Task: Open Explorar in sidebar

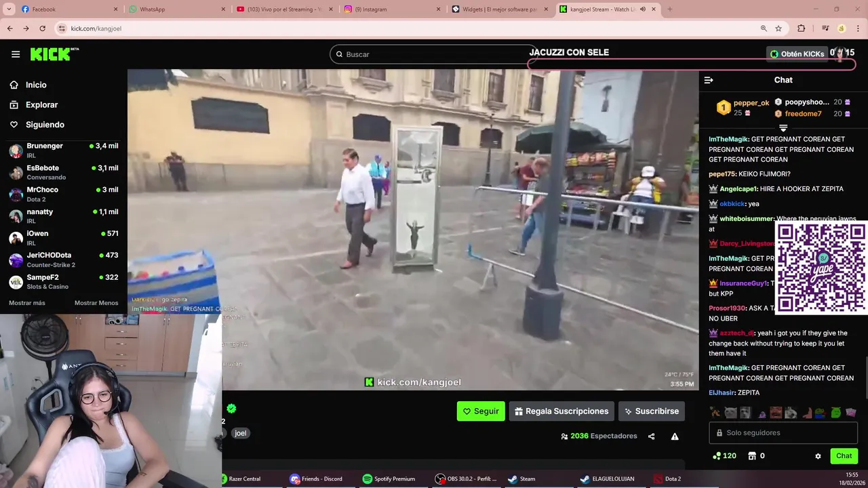Action: tap(41, 105)
